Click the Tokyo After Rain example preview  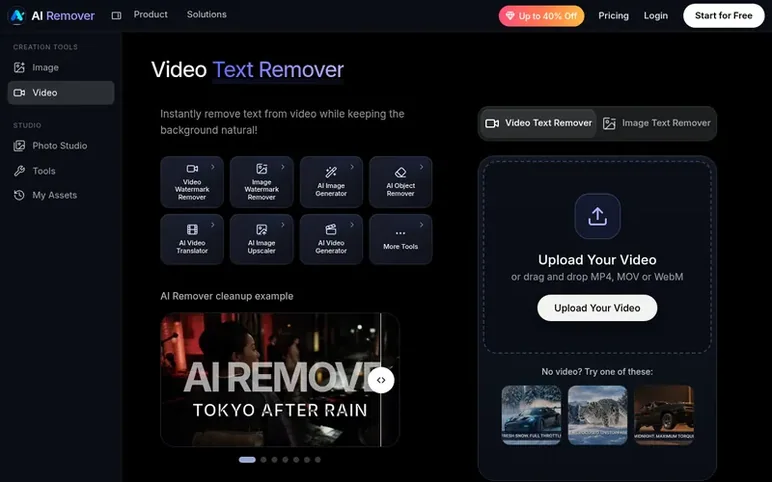(280, 380)
